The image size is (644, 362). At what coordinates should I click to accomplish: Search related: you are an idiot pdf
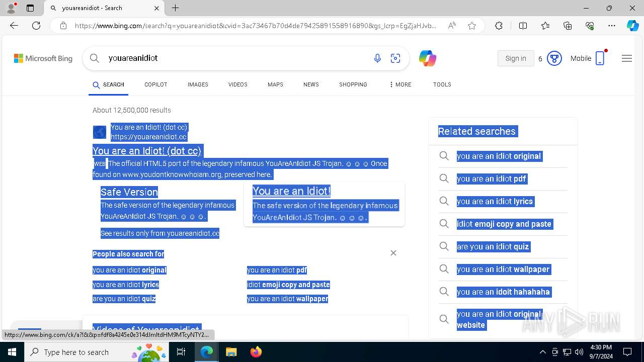click(x=492, y=179)
